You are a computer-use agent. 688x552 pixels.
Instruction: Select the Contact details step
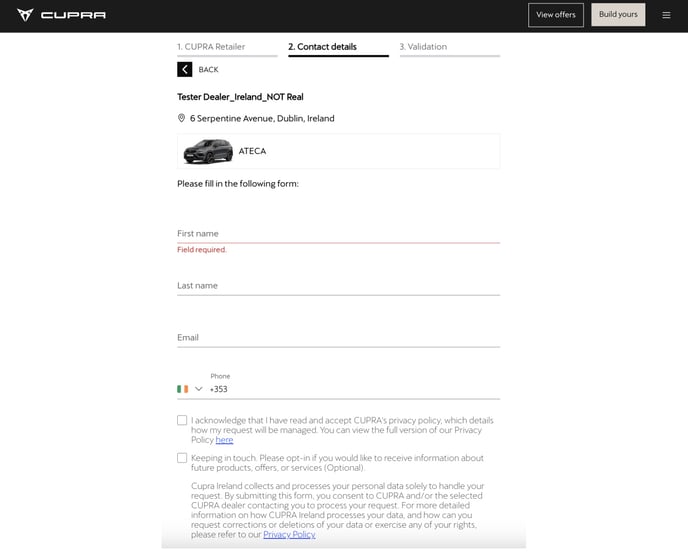(x=322, y=47)
